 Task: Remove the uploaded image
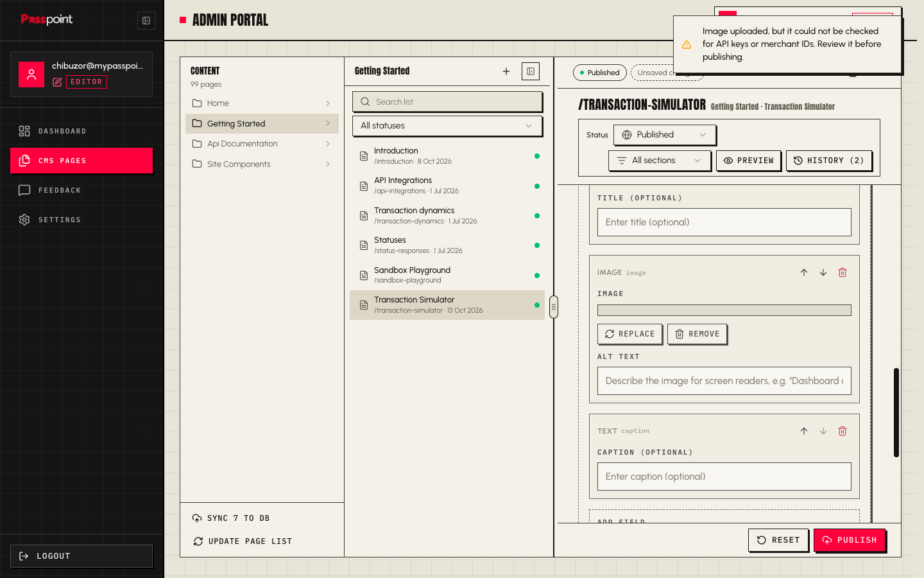(x=697, y=334)
